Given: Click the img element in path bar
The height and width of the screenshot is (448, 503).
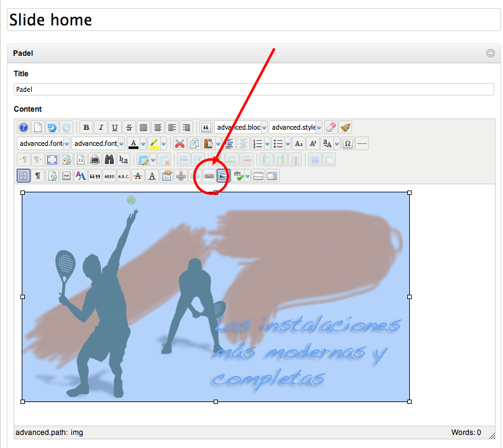Looking at the screenshot, I should 76,432.
